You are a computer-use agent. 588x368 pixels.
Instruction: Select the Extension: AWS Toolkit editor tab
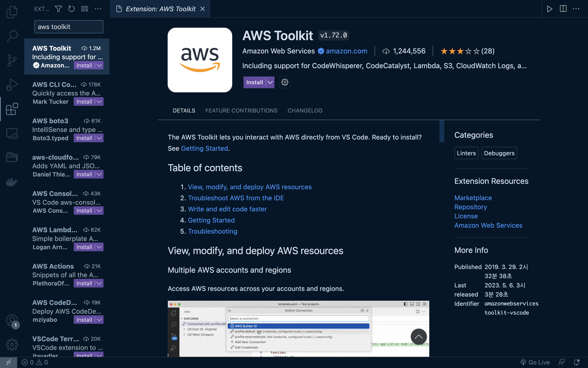point(160,9)
